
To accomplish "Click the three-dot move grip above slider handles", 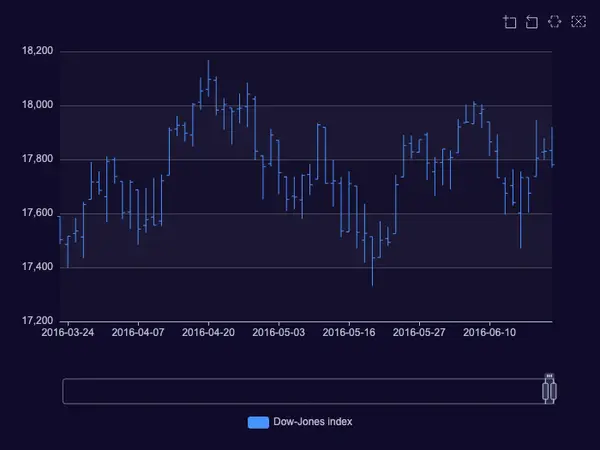I will point(549,376).
